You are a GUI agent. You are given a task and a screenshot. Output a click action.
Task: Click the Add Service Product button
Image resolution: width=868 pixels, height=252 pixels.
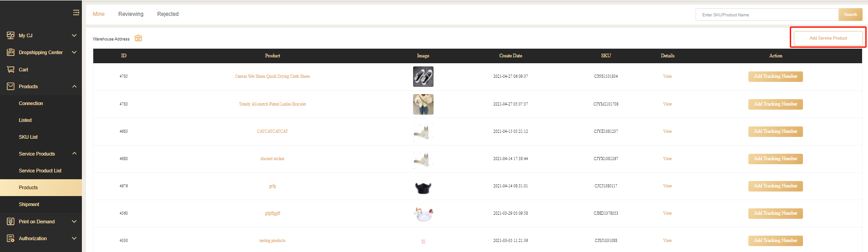click(828, 38)
